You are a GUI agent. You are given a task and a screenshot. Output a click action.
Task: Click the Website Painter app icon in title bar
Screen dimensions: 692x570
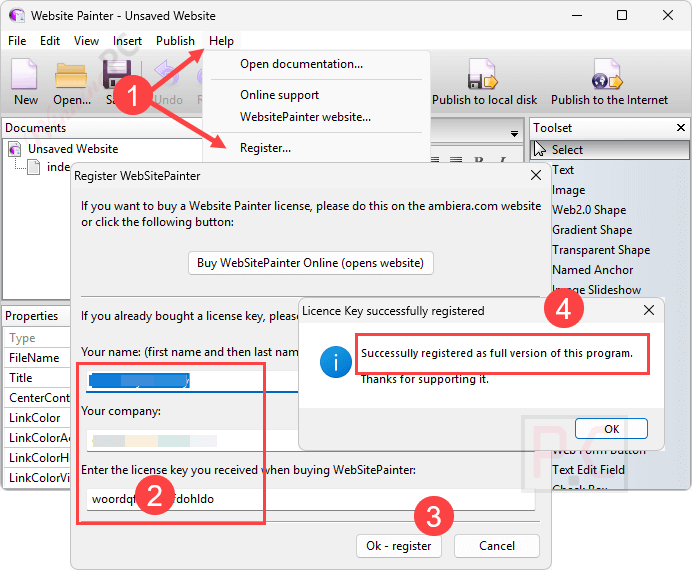click(17, 15)
